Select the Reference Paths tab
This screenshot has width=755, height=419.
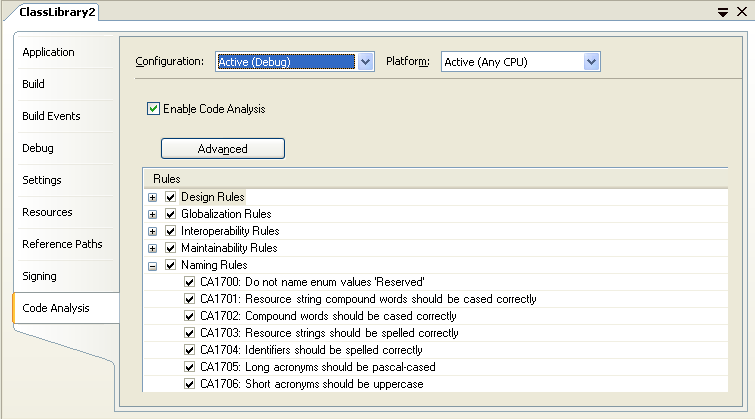[62, 244]
